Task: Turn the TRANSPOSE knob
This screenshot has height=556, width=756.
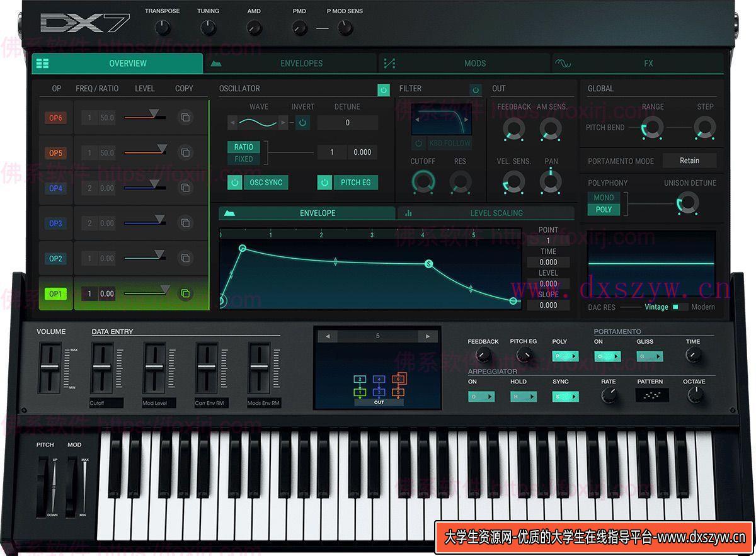Action: [163, 28]
